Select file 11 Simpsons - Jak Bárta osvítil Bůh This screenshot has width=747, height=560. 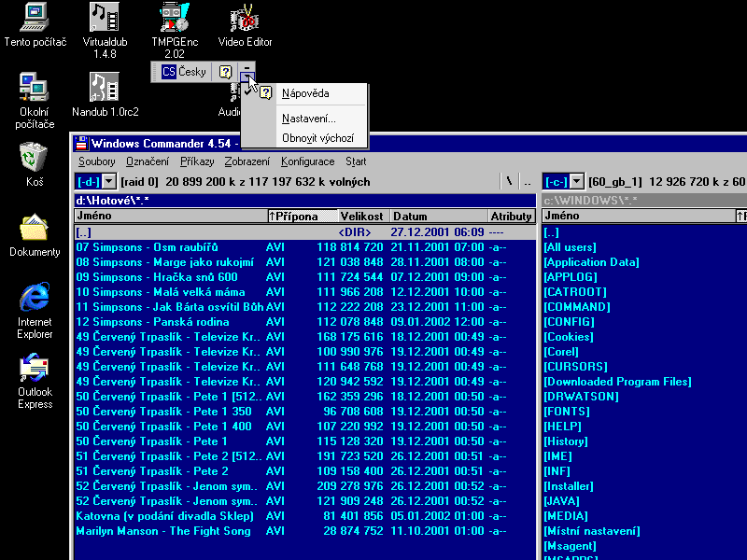coord(305,307)
